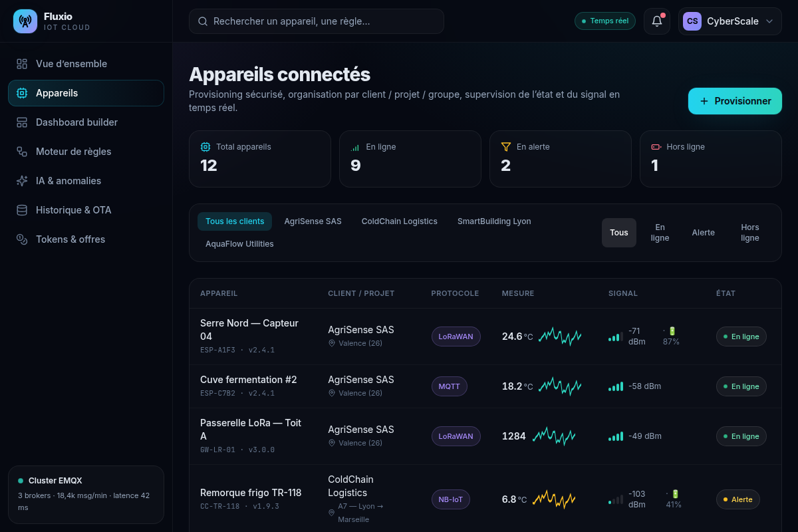This screenshot has height=532, width=798.
Task: Click the Provisionner button
Action: click(735, 101)
